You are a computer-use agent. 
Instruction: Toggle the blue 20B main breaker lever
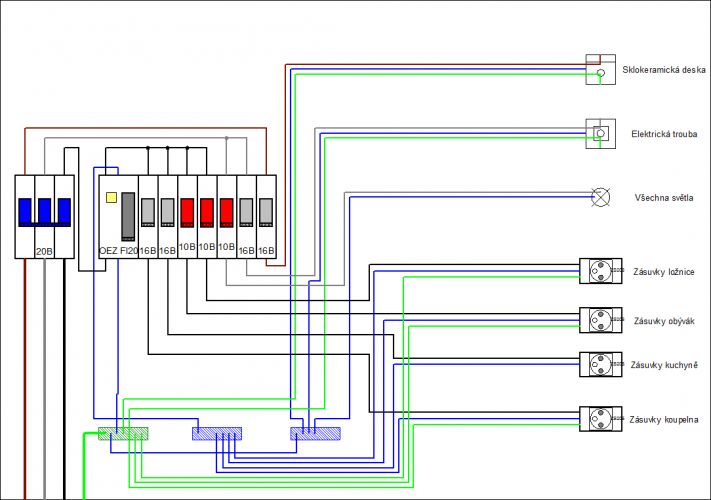(44, 212)
